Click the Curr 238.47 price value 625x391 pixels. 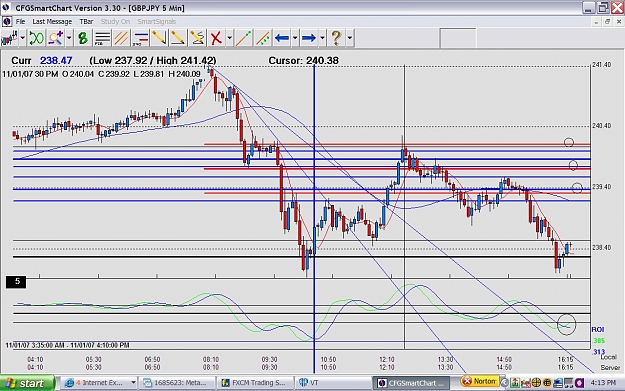click(x=56, y=61)
